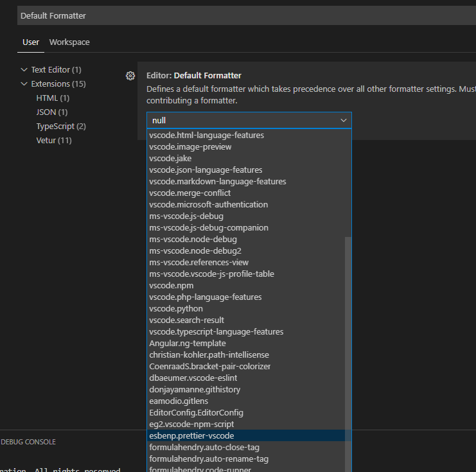Select TypeScript (2) in settings tree
The height and width of the screenshot is (472, 476).
coord(61,127)
